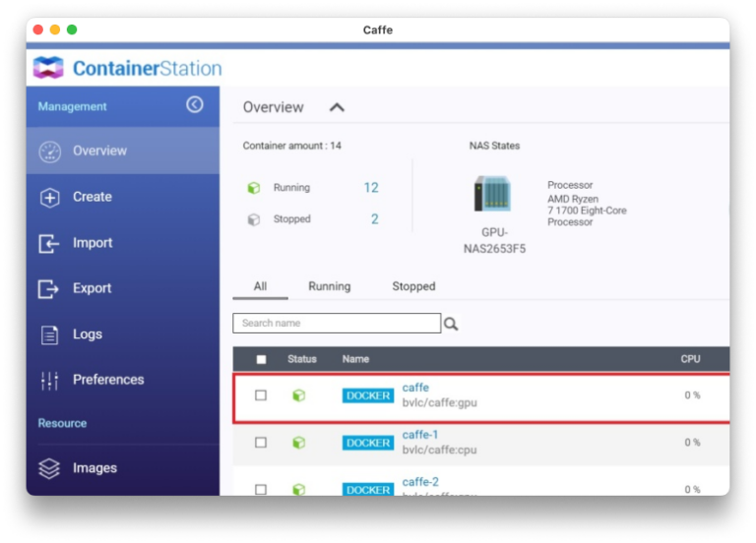Screen dimensions: 756x543
Task: Click the ContainerStation logo icon
Action: point(48,68)
